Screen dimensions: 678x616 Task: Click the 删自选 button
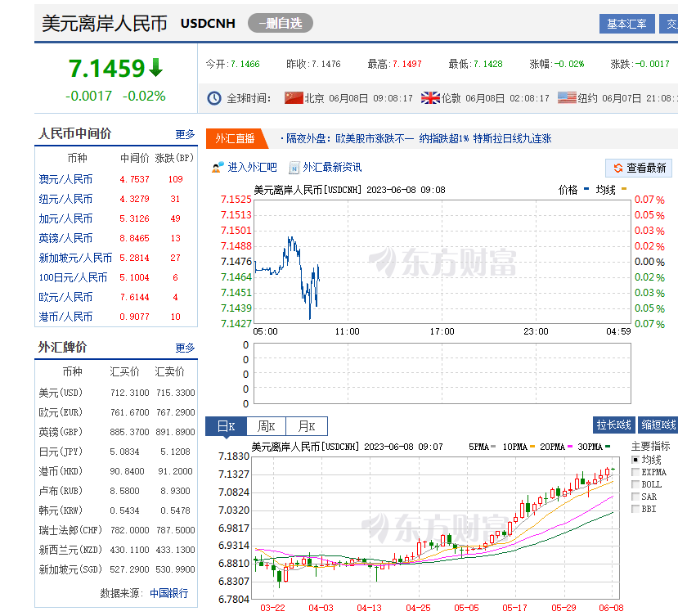[280, 24]
